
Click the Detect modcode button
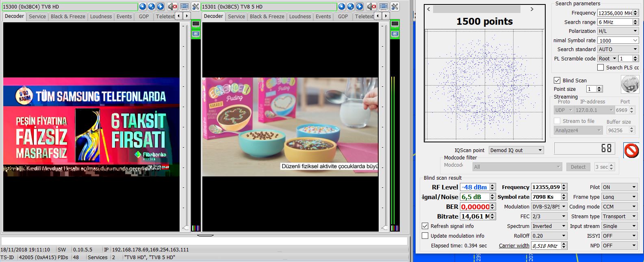coord(578,167)
